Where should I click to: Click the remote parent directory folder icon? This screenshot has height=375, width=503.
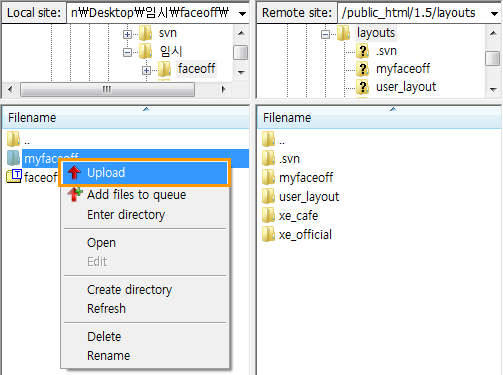point(268,139)
